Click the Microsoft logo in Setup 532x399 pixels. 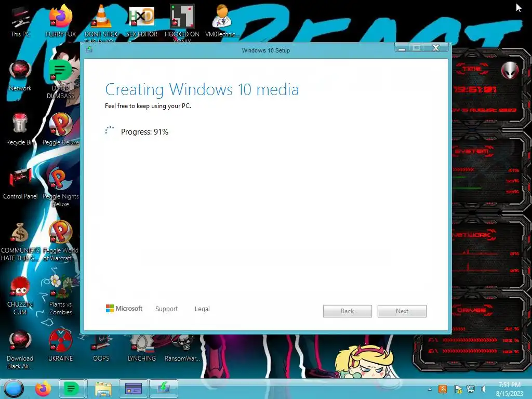coord(124,309)
